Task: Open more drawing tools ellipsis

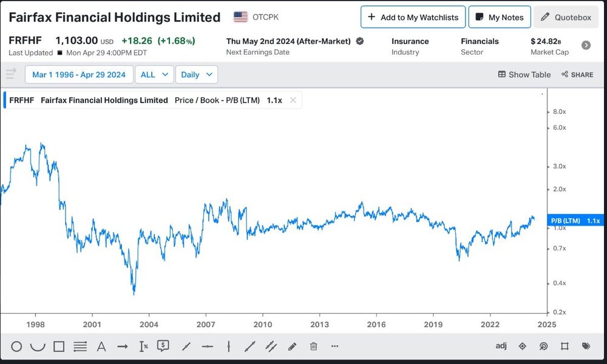Action: tap(335, 346)
